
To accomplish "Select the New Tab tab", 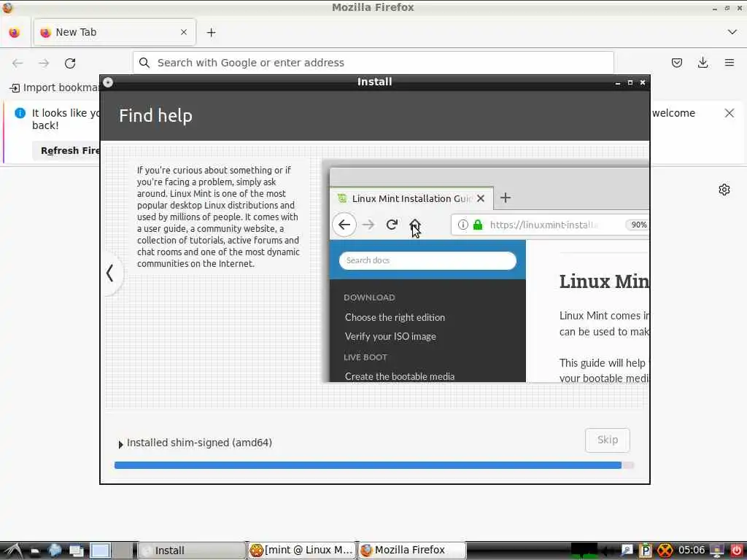I will click(115, 32).
